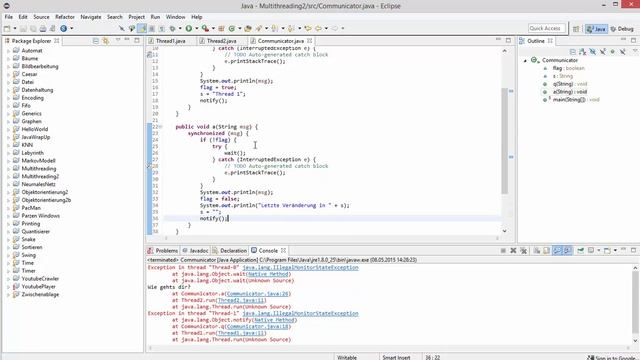Toggle Hide Static Members in Outline toolbar
The width and height of the screenshot is (640, 360).
point(603,52)
